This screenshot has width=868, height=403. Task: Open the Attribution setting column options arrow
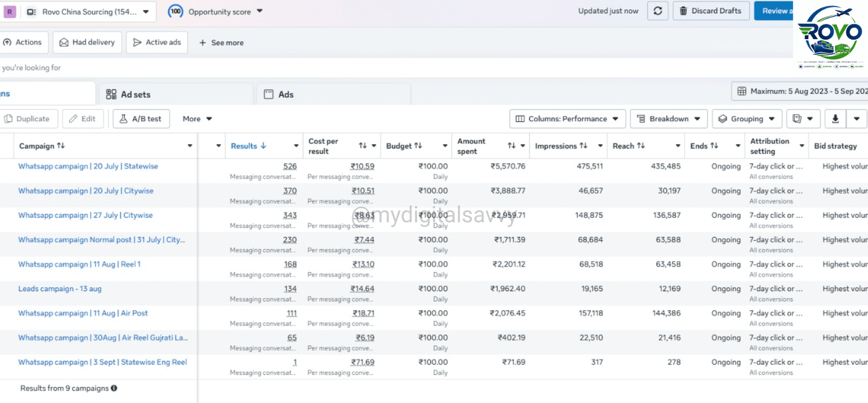tap(802, 146)
